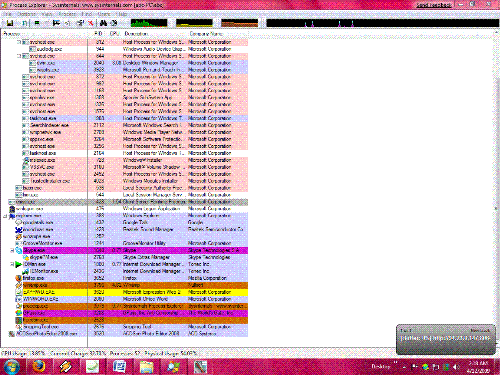Click the binoculars Find icon
This screenshot has height=375, width=500.
coord(103,23)
